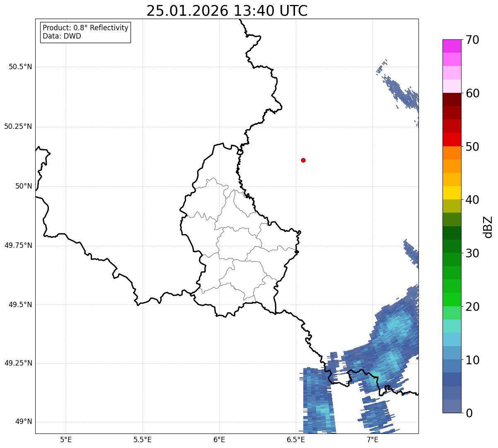
Task: Click the colorbar tick label 60
Action: click(x=472, y=93)
